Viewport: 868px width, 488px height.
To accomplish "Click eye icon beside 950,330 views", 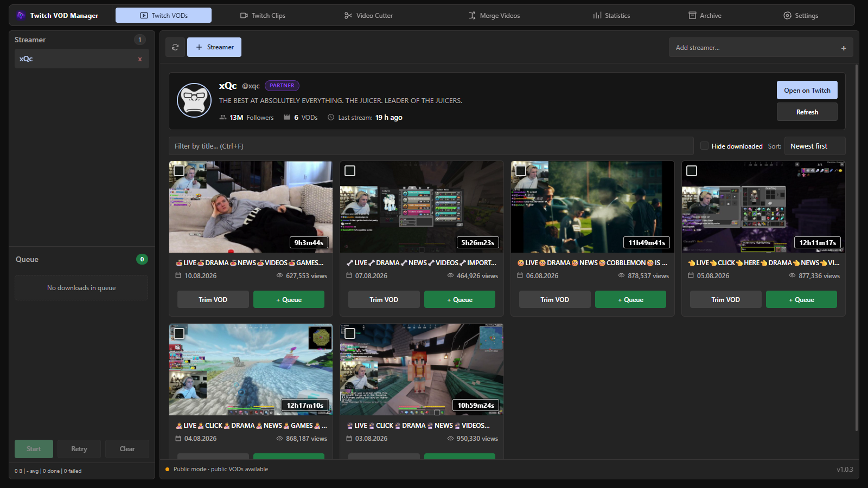I will (x=450, y=438).
